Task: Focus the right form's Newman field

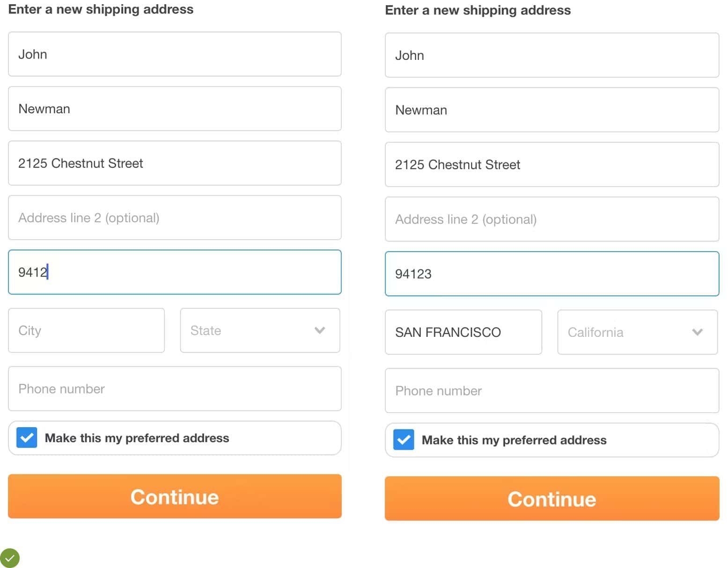Action: click(x=552, y=110)
